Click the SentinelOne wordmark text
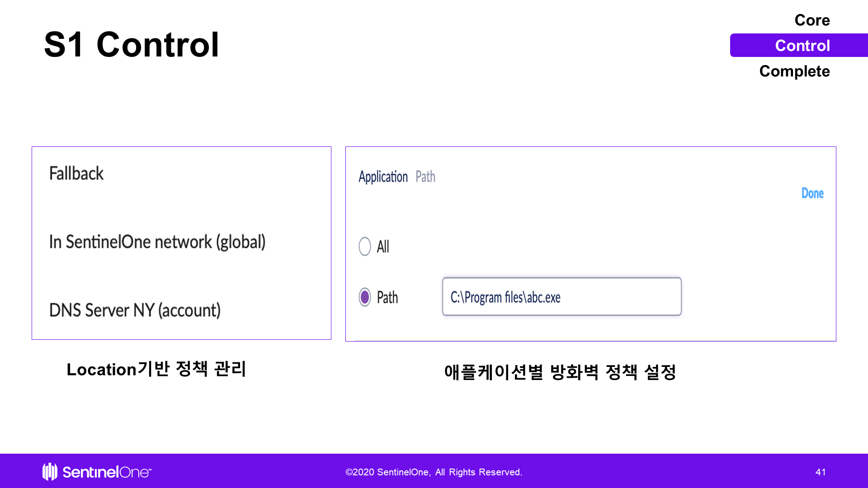Image resolution: width=868 pixels, height=488 pixels. [106, 472]
